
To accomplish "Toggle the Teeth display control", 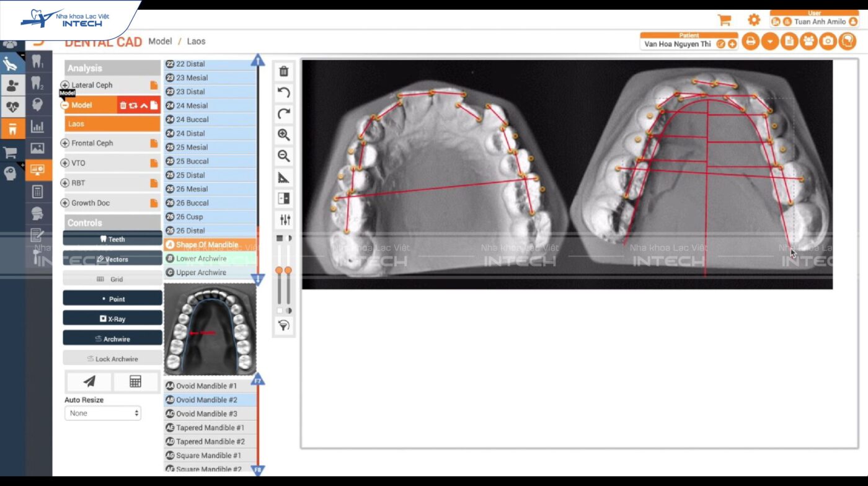I will pos(112,239).
